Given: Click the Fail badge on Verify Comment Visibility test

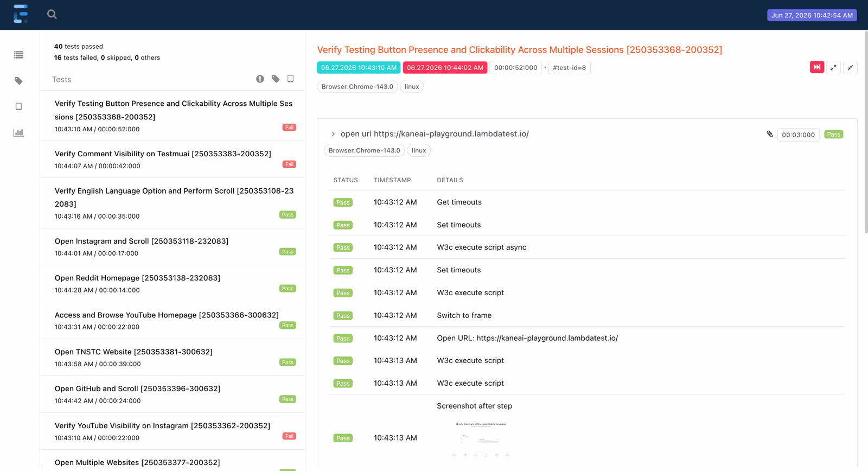Looking at the screenshot, I should [x=289, y=164].
